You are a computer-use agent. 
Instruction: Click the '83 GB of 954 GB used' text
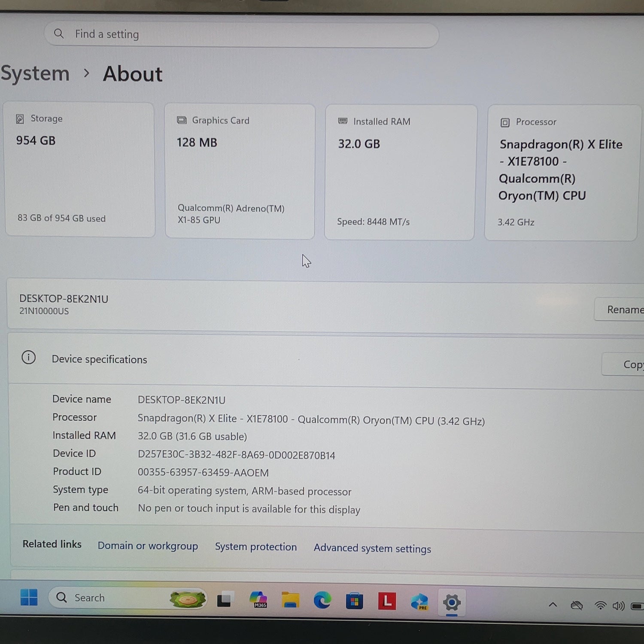(x=61, y=218)
